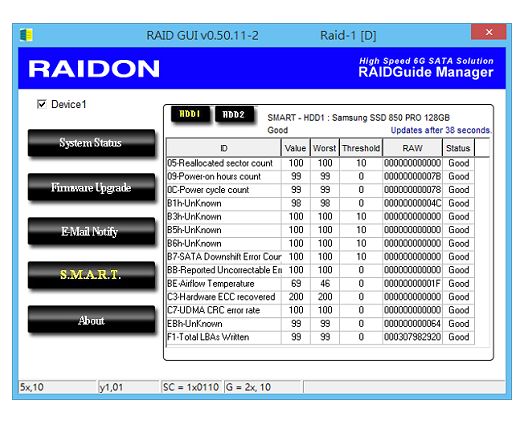Click the Value column header
The height and width of the screenshot is (427, 532).
click(x=296, y=148)
